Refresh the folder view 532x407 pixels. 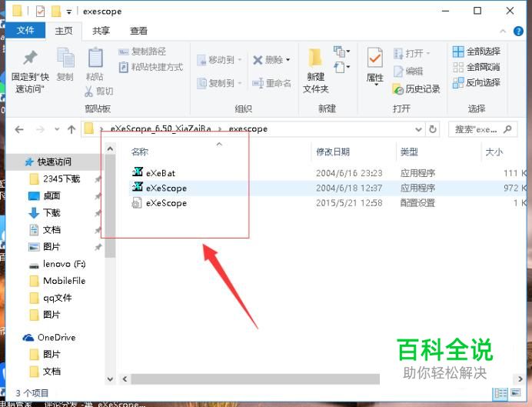coord(433,129)
